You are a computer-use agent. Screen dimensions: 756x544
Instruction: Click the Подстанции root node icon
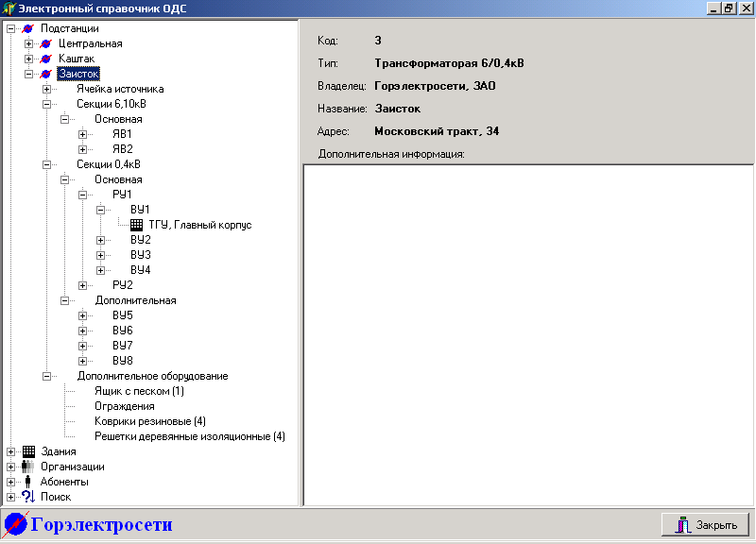pos(28,28)
